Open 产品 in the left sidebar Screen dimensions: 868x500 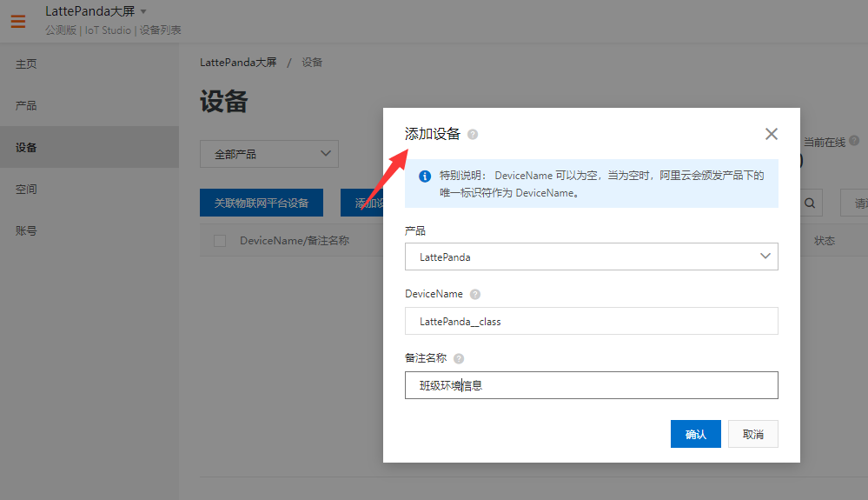point(26,106)
